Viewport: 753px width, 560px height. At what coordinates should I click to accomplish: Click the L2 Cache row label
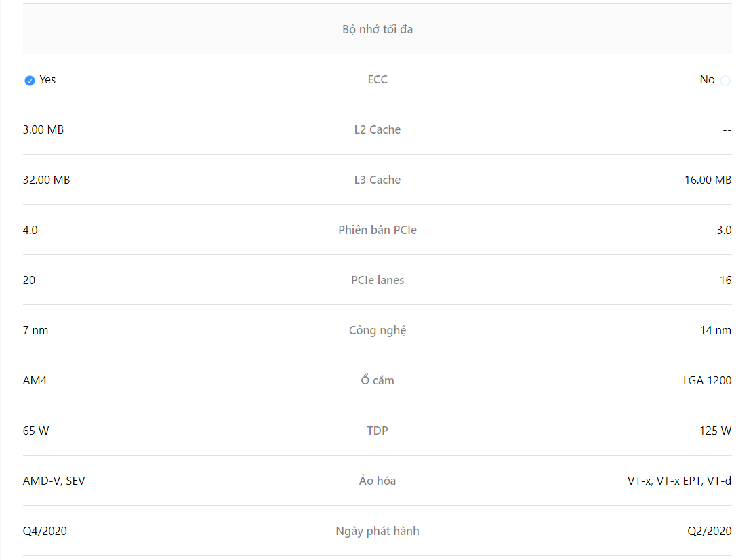378,129
